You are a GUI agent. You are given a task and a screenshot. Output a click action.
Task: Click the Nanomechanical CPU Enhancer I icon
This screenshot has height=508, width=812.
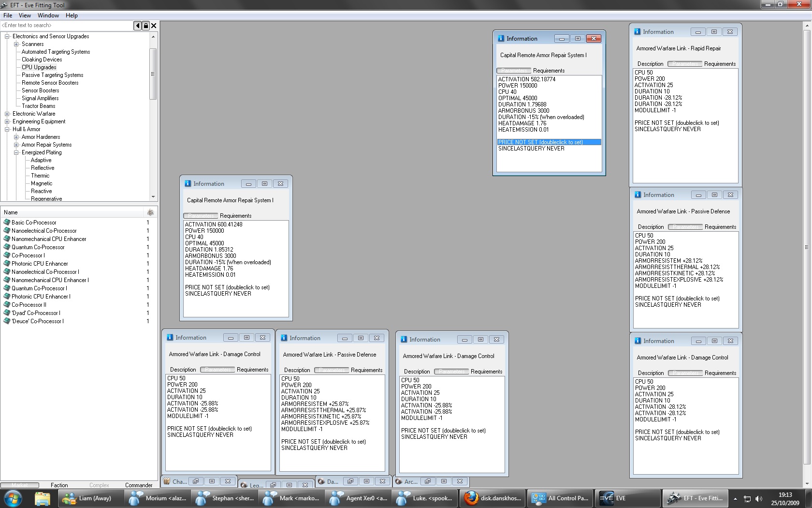pos(7,280)
